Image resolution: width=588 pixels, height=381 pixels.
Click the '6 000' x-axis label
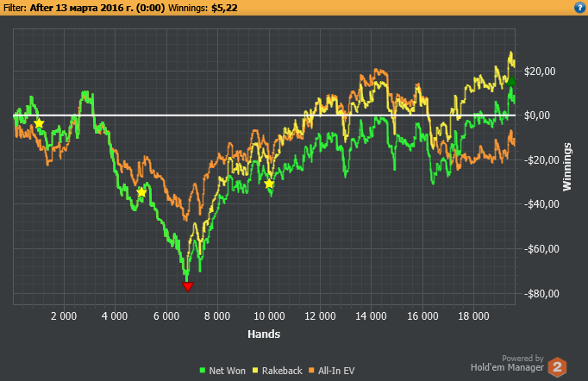tap(166, 316)
